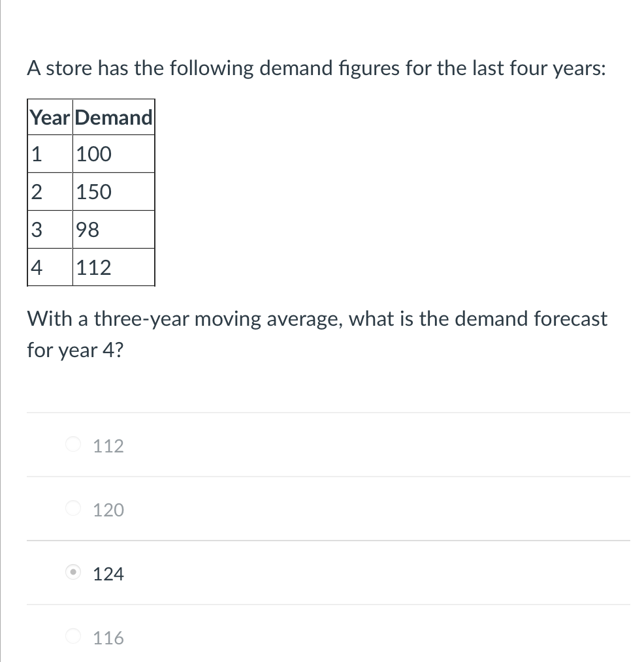Click the answer option labeled 116
Image resolution: width=644 pixels, height=662 pixels.
click(108, 638)
